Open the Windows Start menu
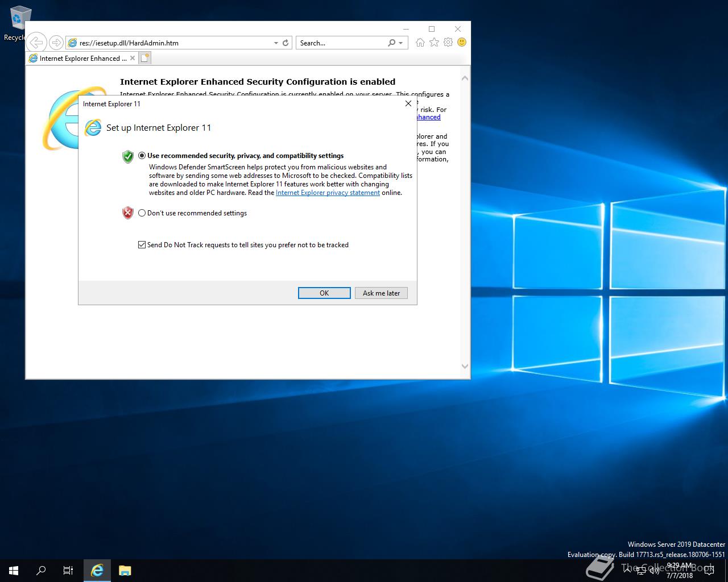The width and height of the screenshot is (728, 582). coord(14,571)
